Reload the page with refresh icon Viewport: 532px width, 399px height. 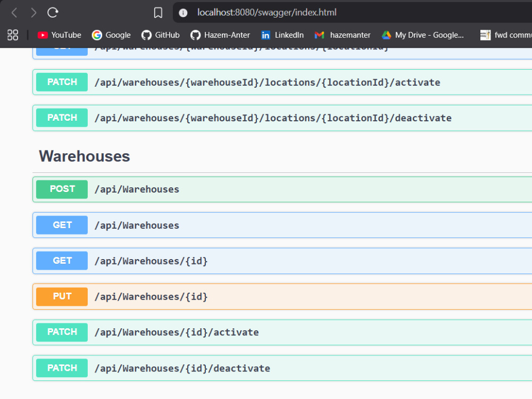tap(53, 13)
